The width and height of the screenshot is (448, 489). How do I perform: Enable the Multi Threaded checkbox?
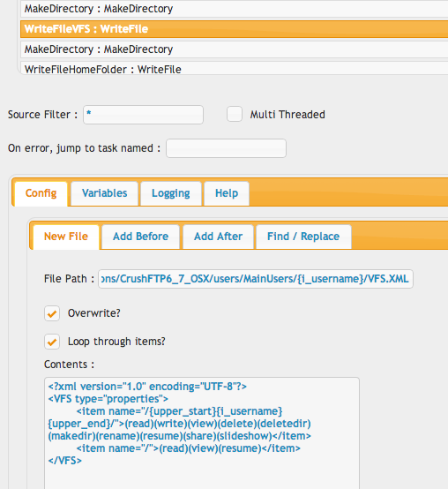[235, 114]
